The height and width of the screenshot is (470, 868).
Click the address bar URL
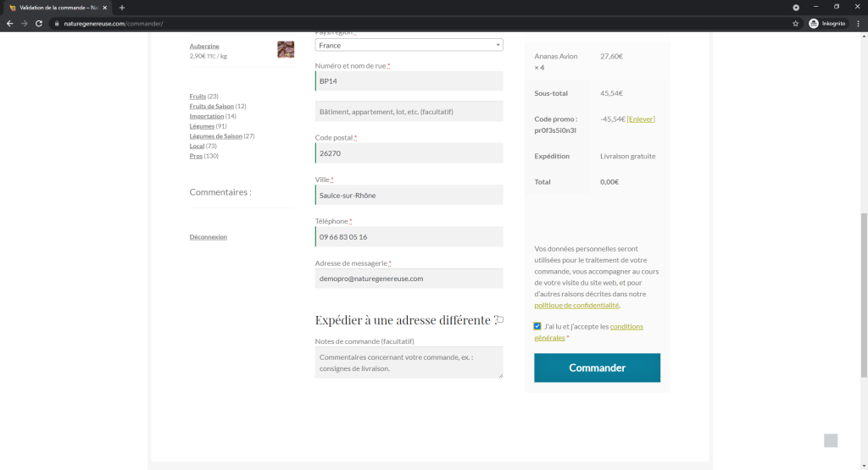[114, 24]
